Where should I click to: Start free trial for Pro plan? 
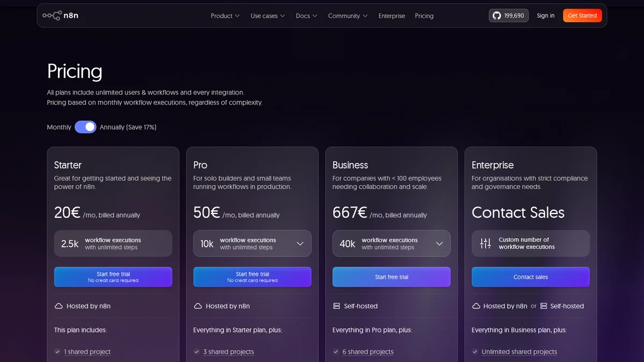click(252, 277)
